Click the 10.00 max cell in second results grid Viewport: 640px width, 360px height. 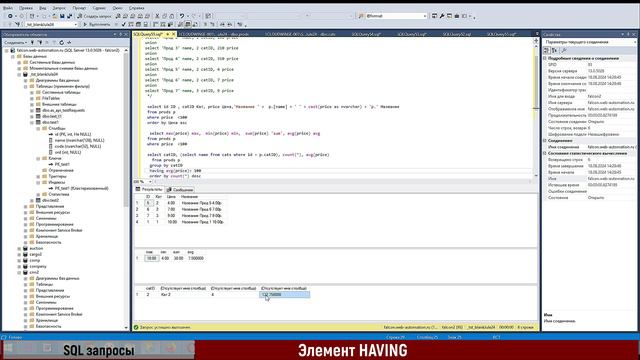click(151, 258)
